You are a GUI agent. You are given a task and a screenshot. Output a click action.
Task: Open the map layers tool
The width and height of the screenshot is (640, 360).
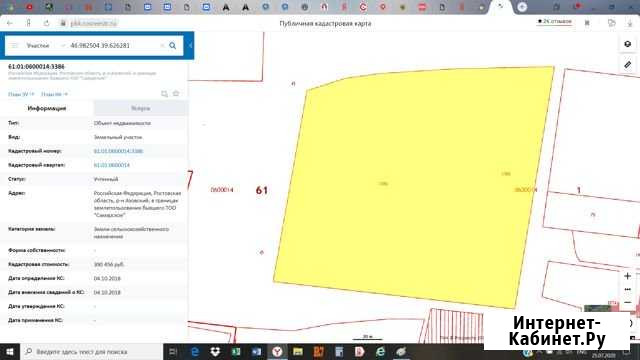click(628, 44)
